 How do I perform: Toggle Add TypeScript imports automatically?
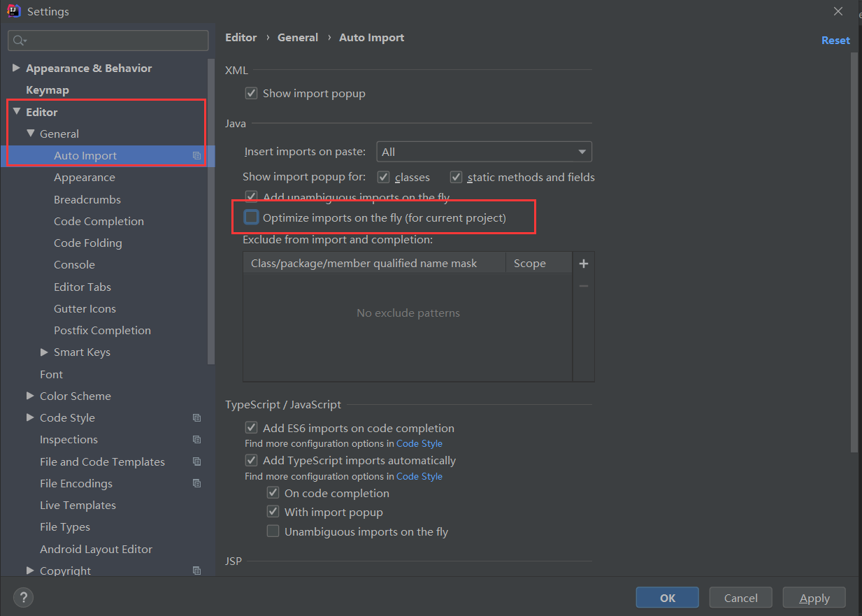coord(251,460)
